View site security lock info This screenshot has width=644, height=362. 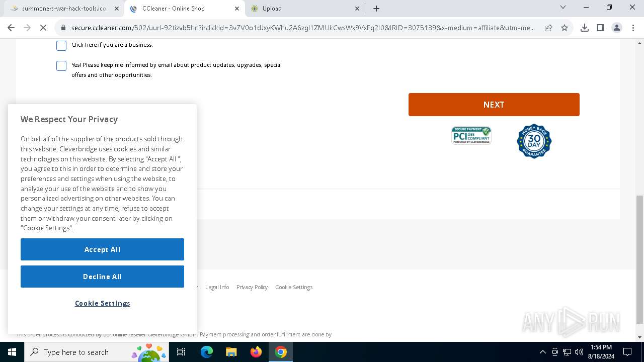pos(63,28)
